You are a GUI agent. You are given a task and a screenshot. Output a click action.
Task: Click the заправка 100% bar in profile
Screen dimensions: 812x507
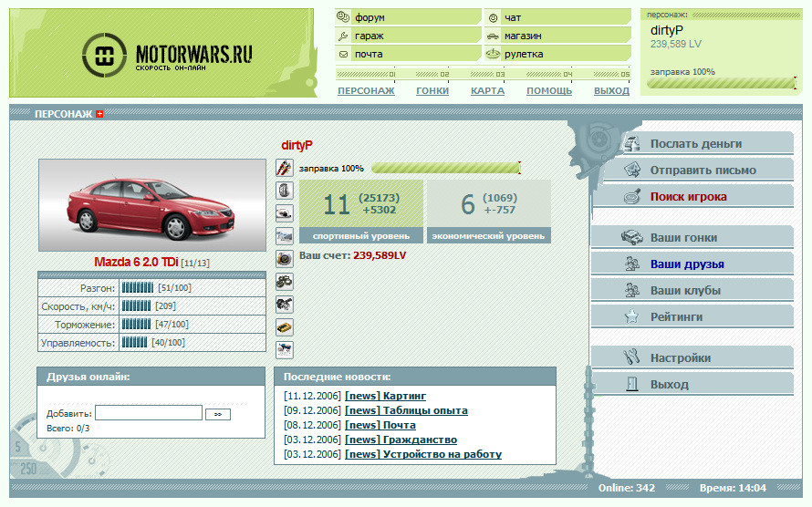coord(446,168)
